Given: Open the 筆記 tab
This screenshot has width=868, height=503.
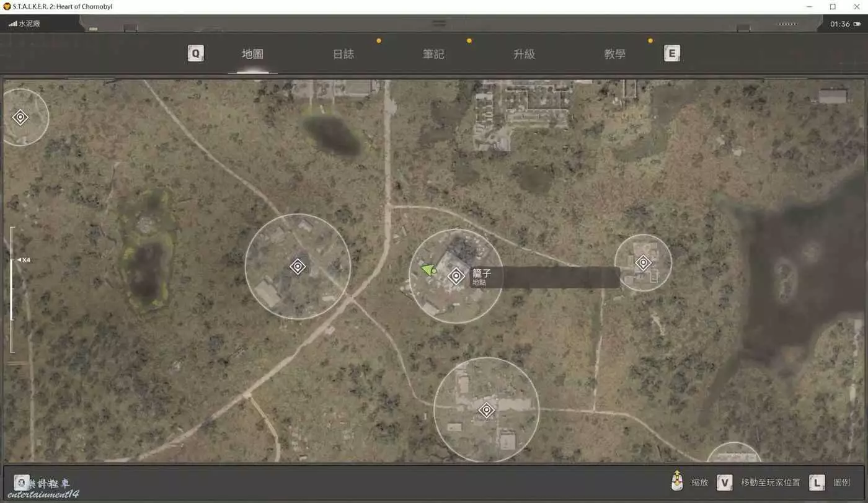Looking at the screenshot, I should tap(433, 54).
